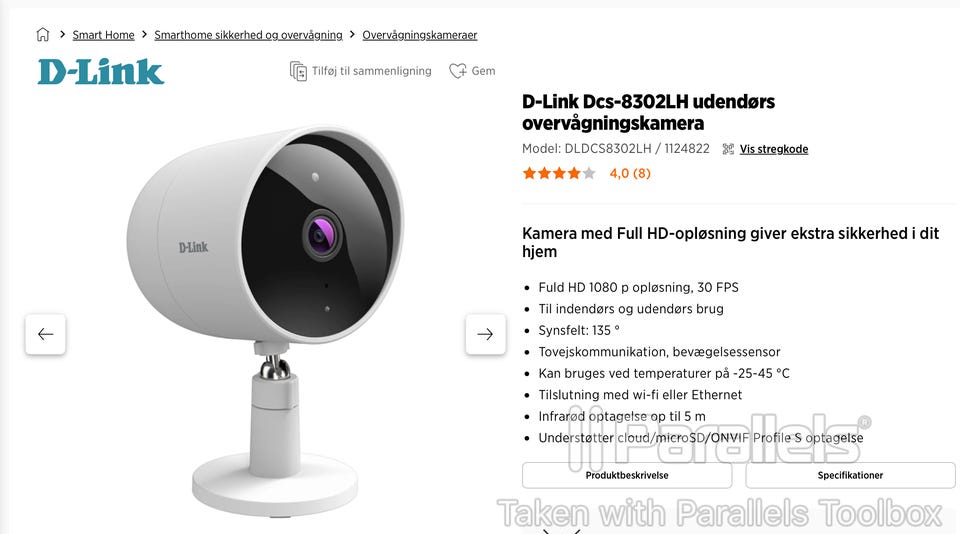The image size is (960, 534).
Task: Open the Produktbeskrivelse tab
Action: click(627, 475)
